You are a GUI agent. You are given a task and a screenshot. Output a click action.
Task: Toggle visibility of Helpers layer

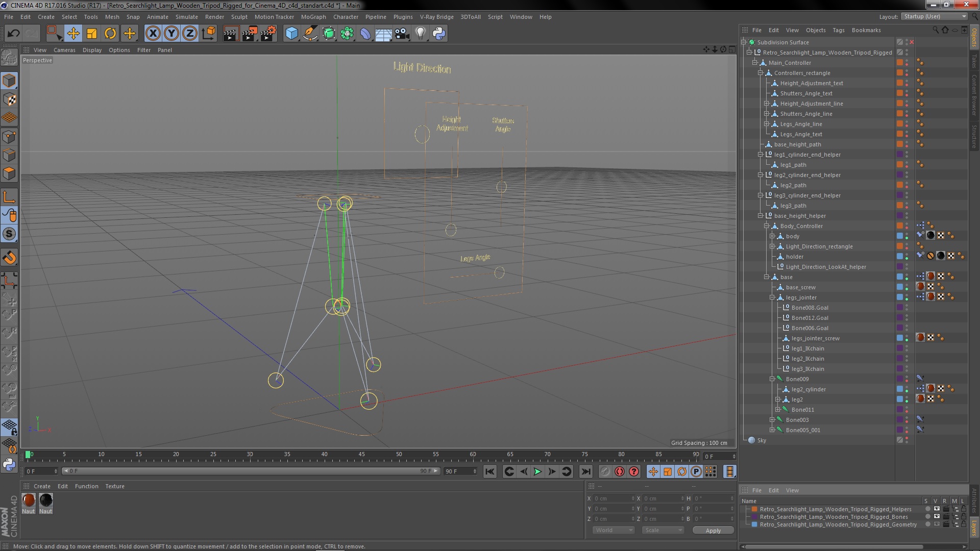tap(936, 509)
